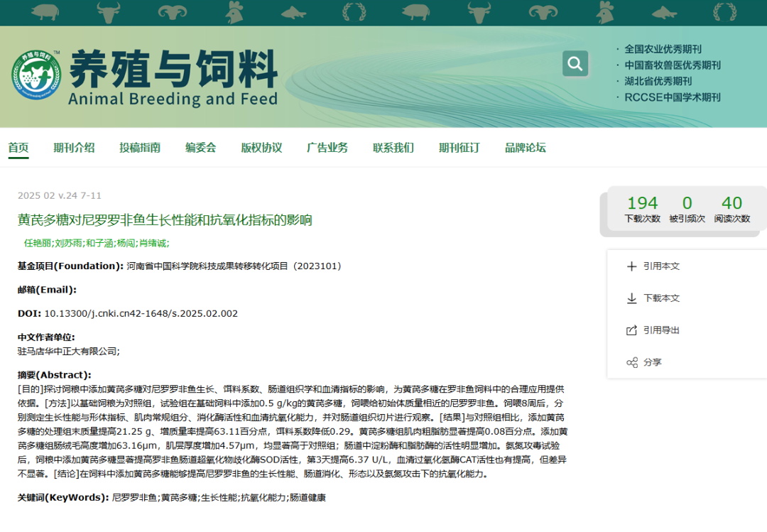Click the export icon beside 引用导出

pos(631,330)
